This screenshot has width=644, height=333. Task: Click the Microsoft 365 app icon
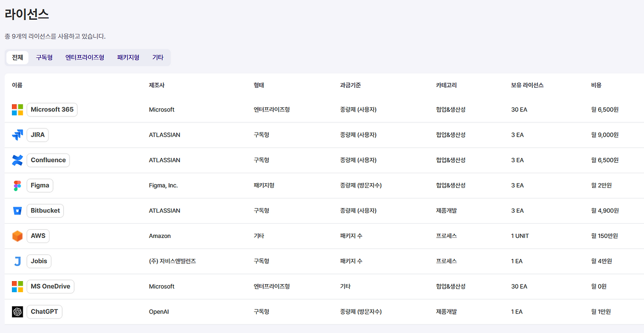[17, 109]
